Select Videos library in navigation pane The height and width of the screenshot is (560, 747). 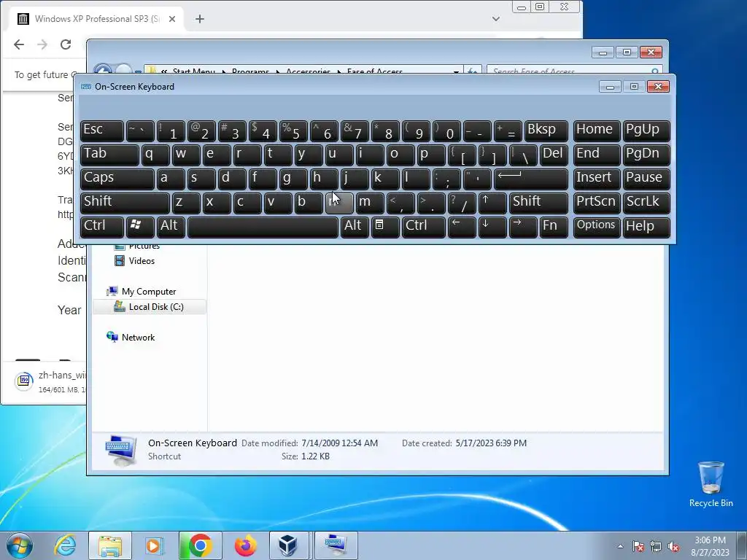(142, 261)
